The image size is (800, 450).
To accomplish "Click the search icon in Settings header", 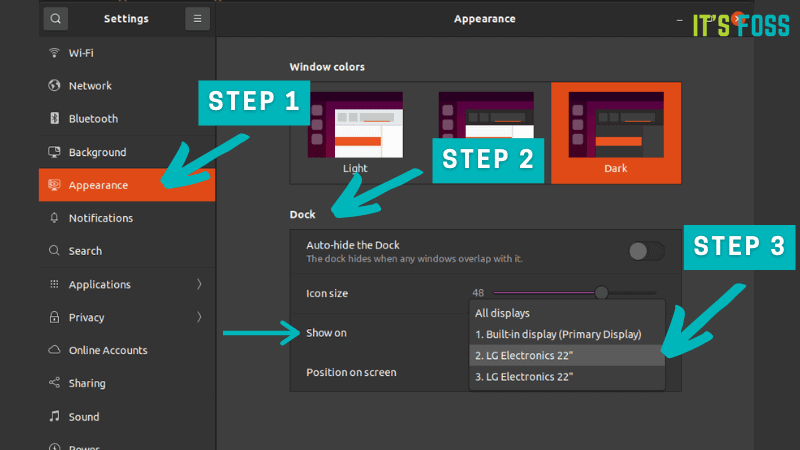I will (55, 18).
